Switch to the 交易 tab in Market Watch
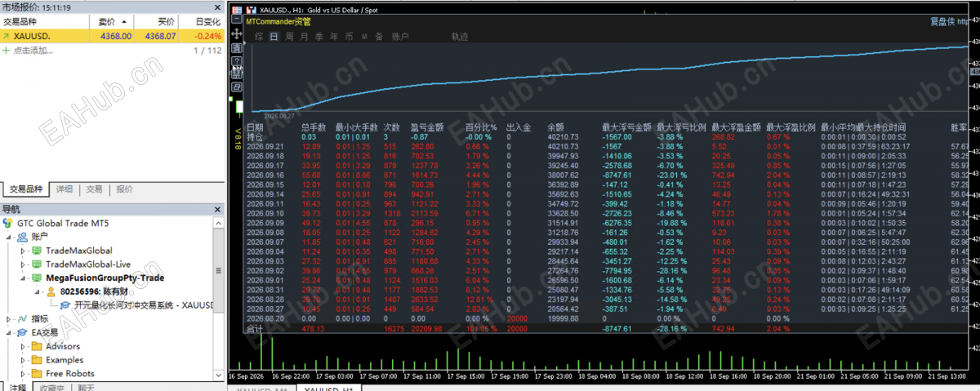 tap(95, 189)
